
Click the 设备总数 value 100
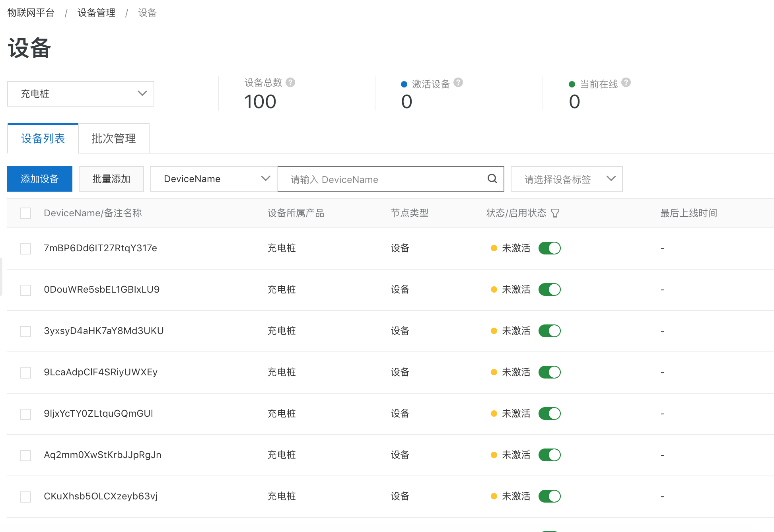tap(260, 101)
